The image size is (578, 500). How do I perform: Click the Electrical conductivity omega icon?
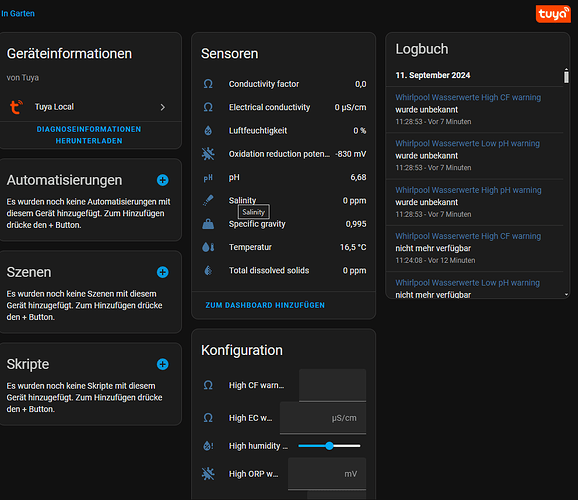[208, 107]
